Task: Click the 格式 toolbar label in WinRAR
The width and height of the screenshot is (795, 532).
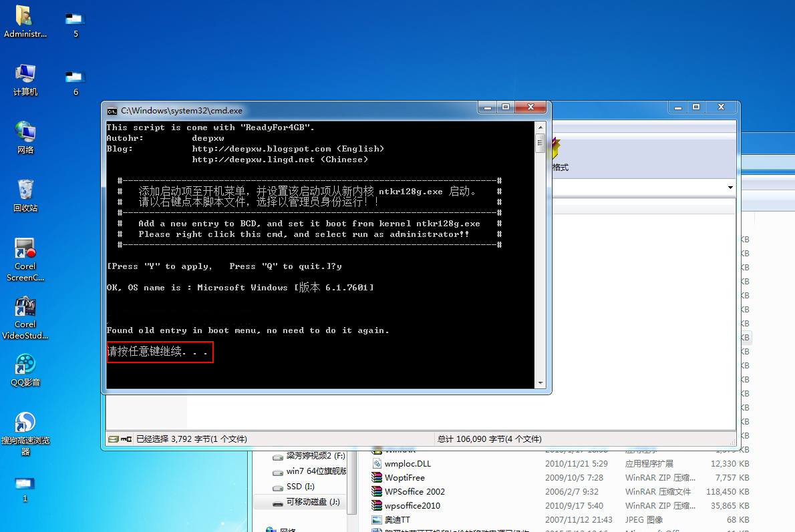Action: coord(561,167)
